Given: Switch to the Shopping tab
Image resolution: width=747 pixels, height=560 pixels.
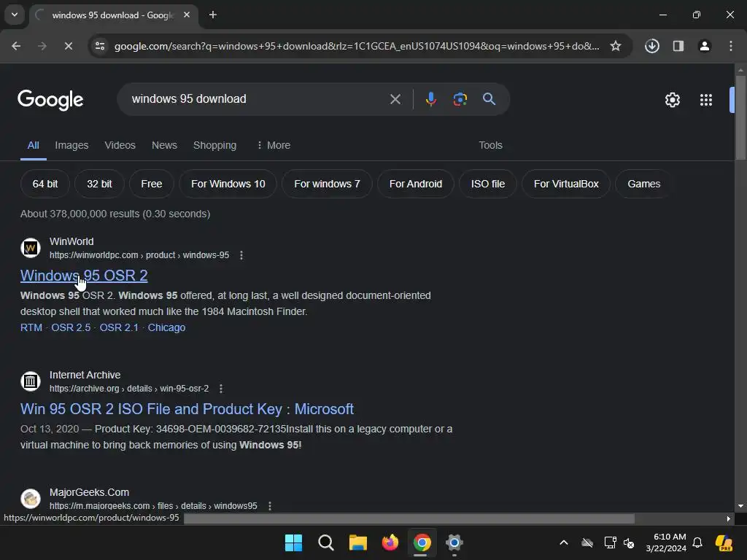Looking at the screenshot, I should pos(215,145).
